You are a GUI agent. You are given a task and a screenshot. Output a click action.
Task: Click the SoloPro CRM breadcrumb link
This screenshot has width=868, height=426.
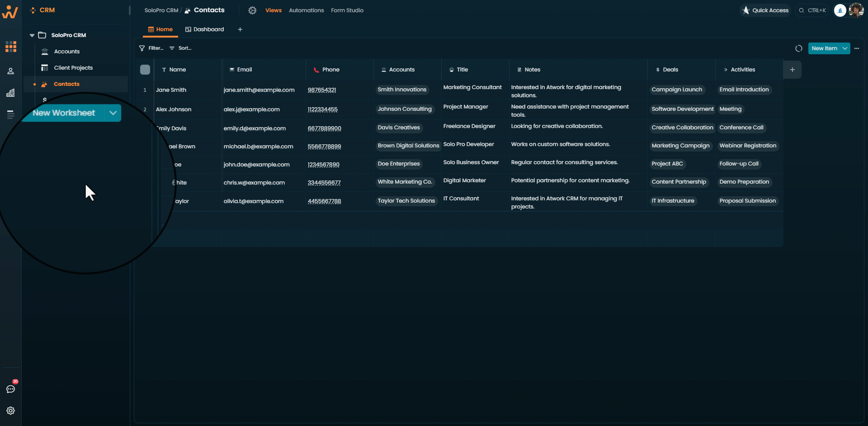(161, 10)
